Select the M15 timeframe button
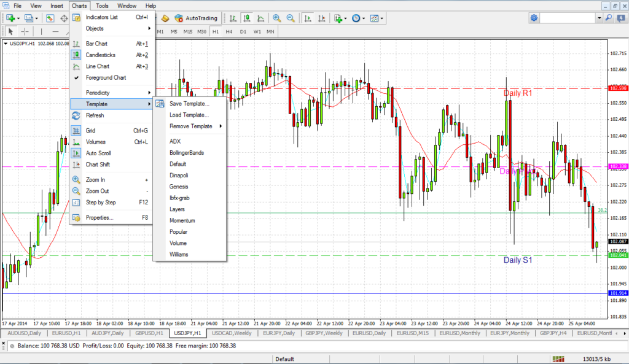Screen dimensions: 629x364 tap(188, 31)
